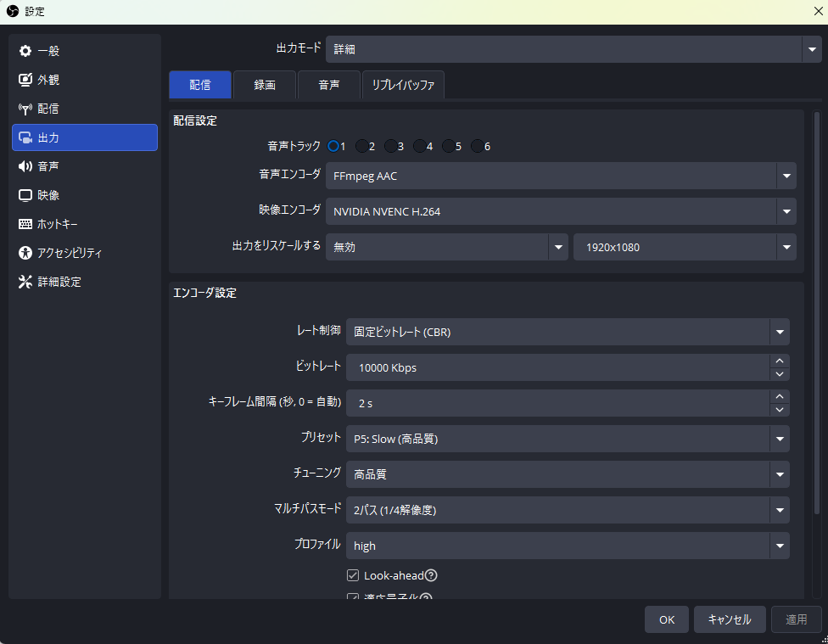Screen dimensions: 828x644
Task: Open the 一般 settings section
Action: pos(51,50)
